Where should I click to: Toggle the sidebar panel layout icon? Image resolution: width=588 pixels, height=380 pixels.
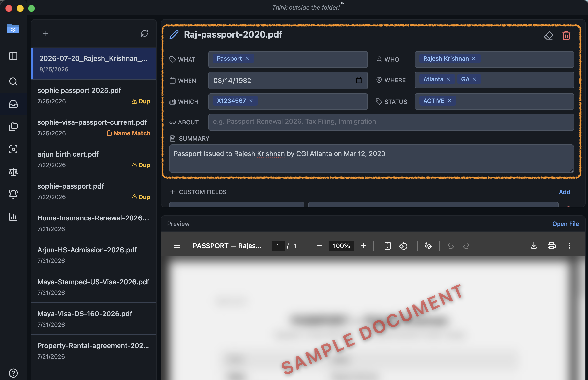13,56
